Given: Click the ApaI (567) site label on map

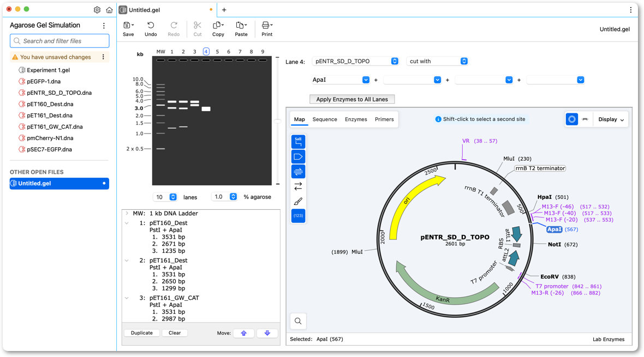Looking at the screenshot, I should click(x=562, y=229).
